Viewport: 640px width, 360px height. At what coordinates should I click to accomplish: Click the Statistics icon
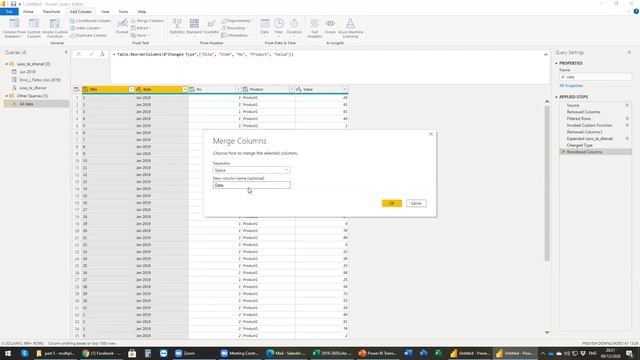point(177,24)
